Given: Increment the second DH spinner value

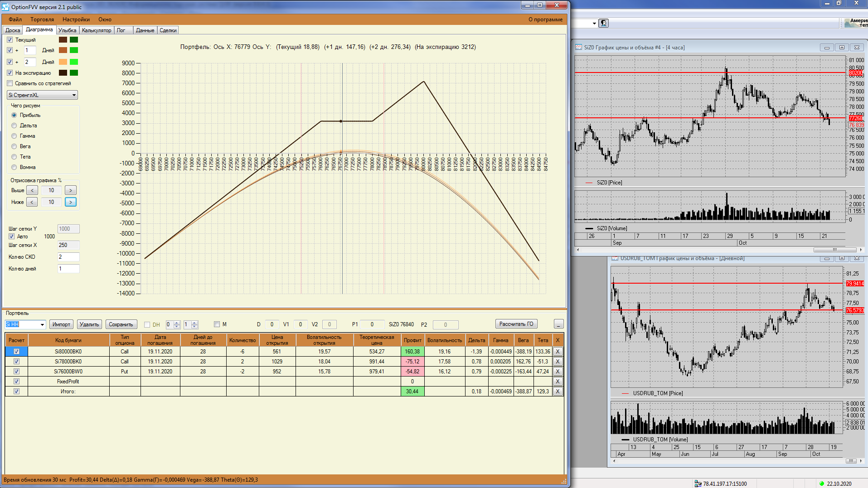Looking at the screenshot, I should [x=194, y=323].
